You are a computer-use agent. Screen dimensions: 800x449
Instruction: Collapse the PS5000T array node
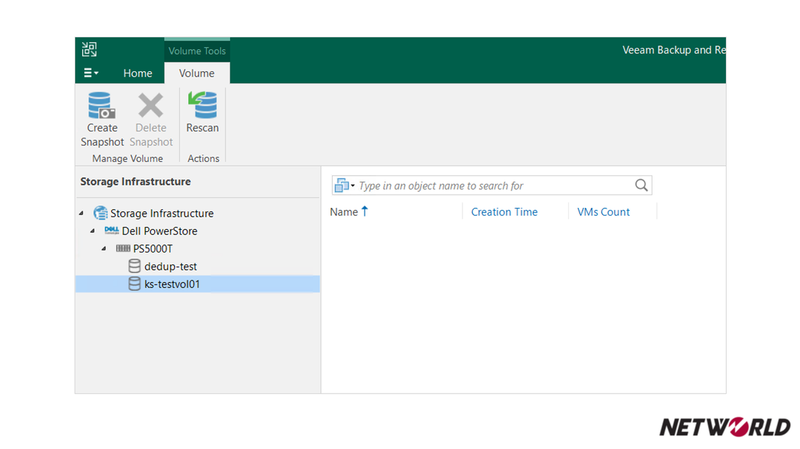(104, 249)
